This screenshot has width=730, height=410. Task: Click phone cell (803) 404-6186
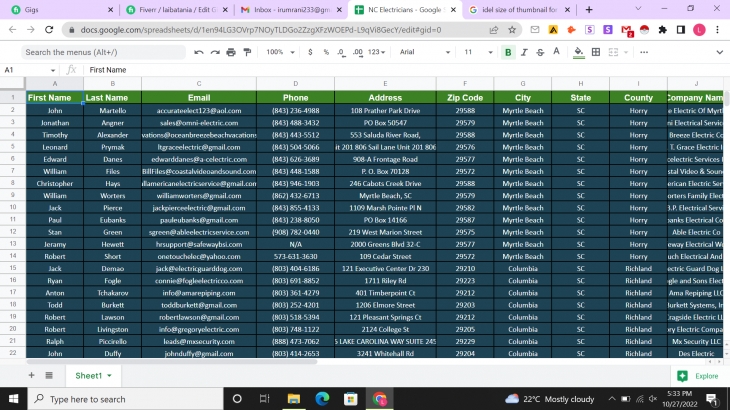click(x=295, y=269)
